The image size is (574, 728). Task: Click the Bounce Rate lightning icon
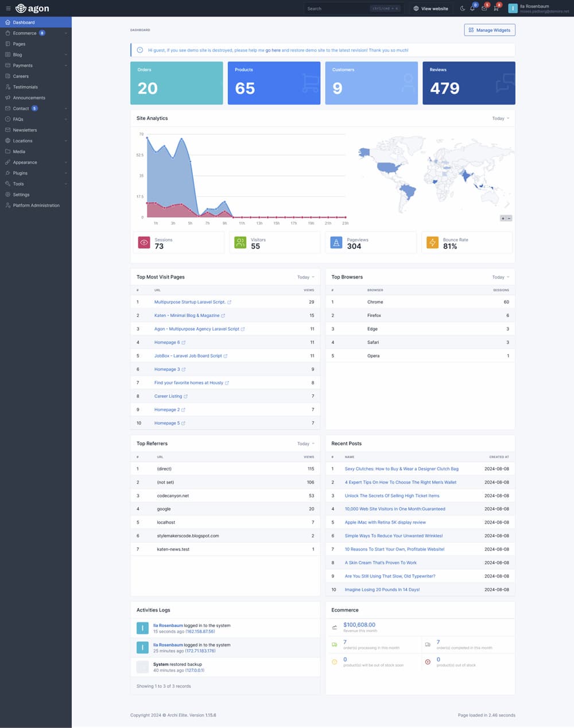pyautogui.click(x=432, y=243)
